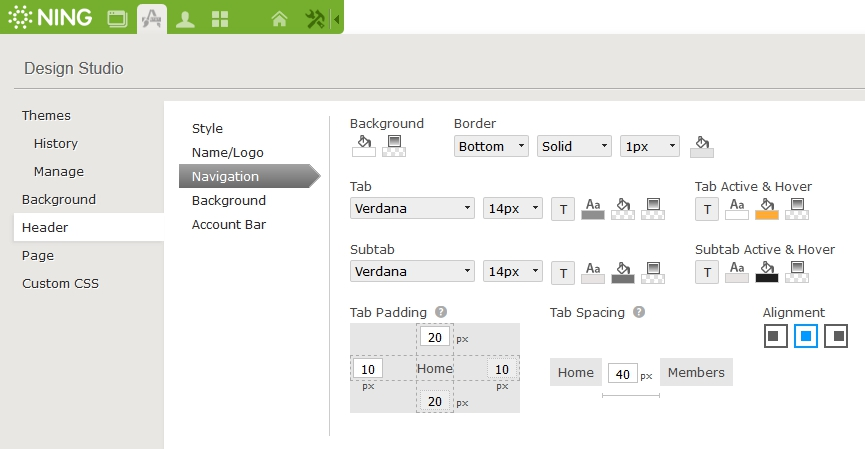The image size is (865, 449).
Task: Click the home icon in Ning toolbar
Action: click(x=279, y=19)
